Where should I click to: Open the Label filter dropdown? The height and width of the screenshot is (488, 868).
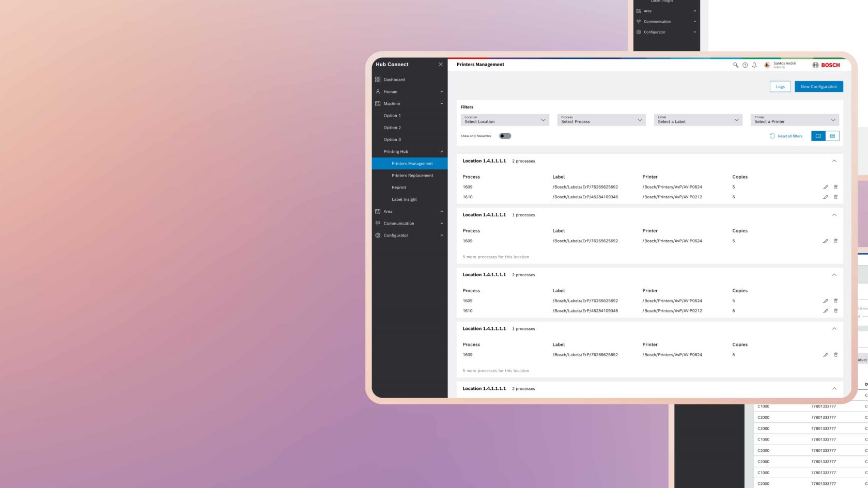[x=698, y=120]
